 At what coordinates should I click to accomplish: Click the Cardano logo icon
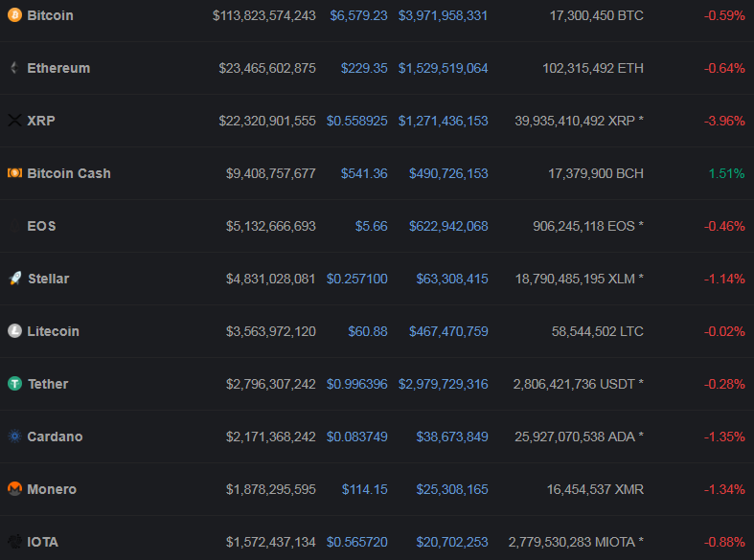tap(15, 437)
